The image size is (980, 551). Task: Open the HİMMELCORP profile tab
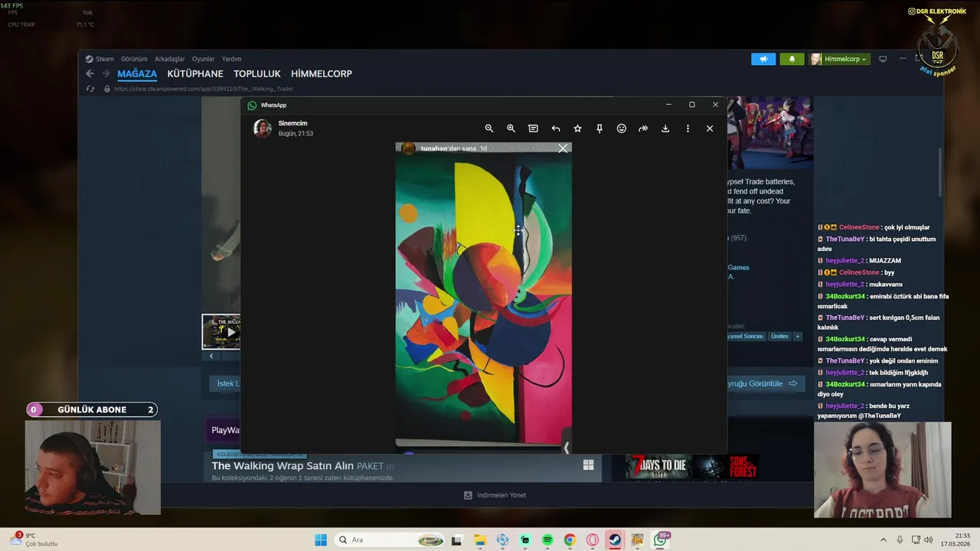coord(322,73)
